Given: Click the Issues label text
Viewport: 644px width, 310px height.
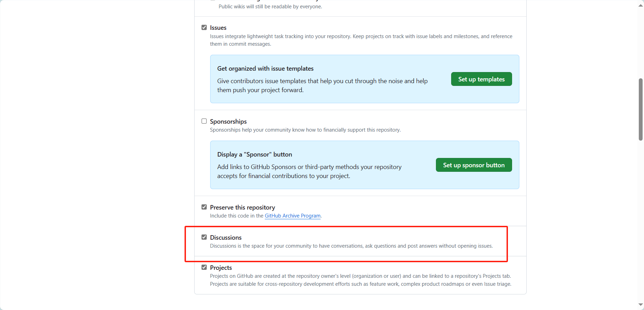Looking at the screenshot, I should tap(218, 28).
